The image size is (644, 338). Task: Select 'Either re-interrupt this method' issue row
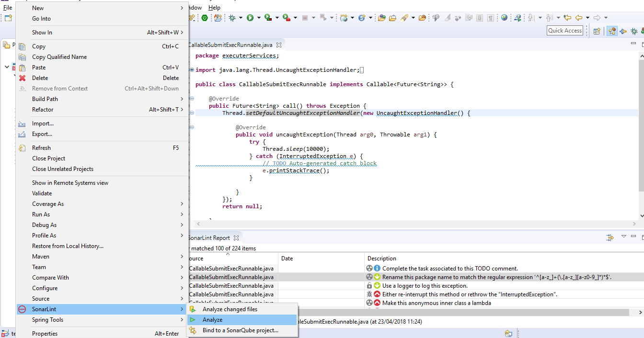pyautogui.click(x=415, y=294)
